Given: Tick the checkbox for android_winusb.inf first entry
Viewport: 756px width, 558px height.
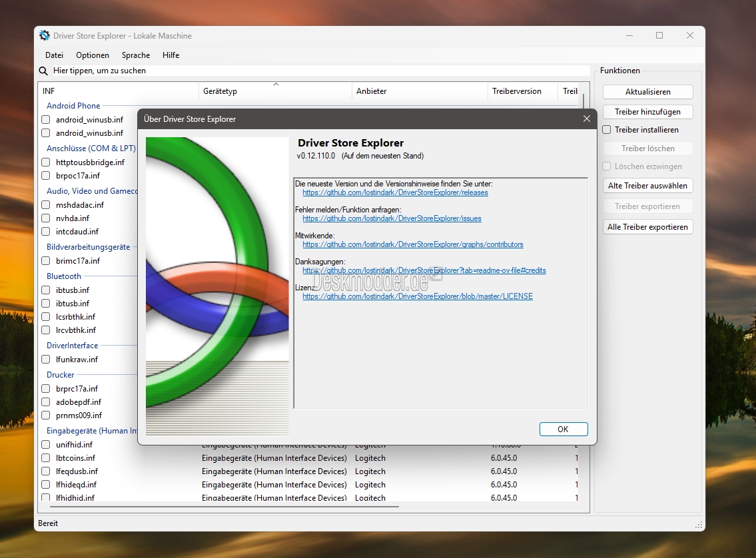Looking at the screenshot, I should pyautogui.click(x=46, y=119).
